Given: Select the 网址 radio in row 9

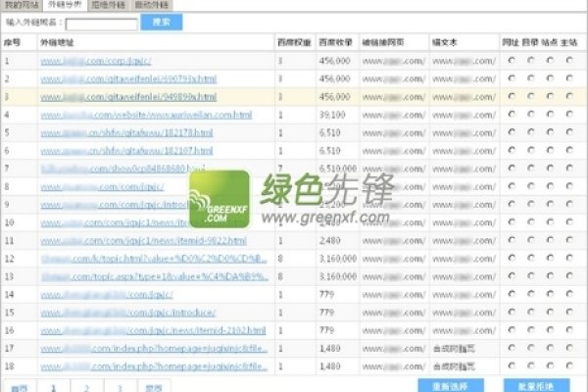Looking at the screenshot, I should [x=512, y=204].
